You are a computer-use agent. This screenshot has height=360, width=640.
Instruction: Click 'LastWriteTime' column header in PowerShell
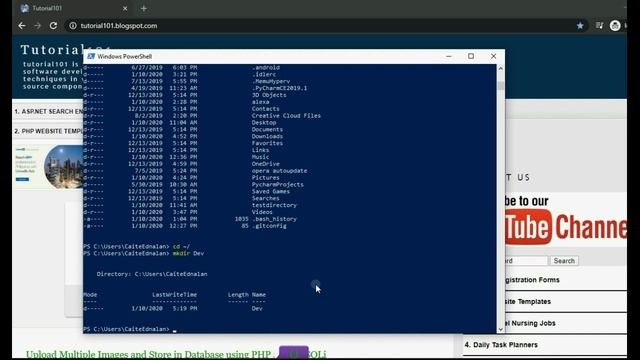(175, 295)
